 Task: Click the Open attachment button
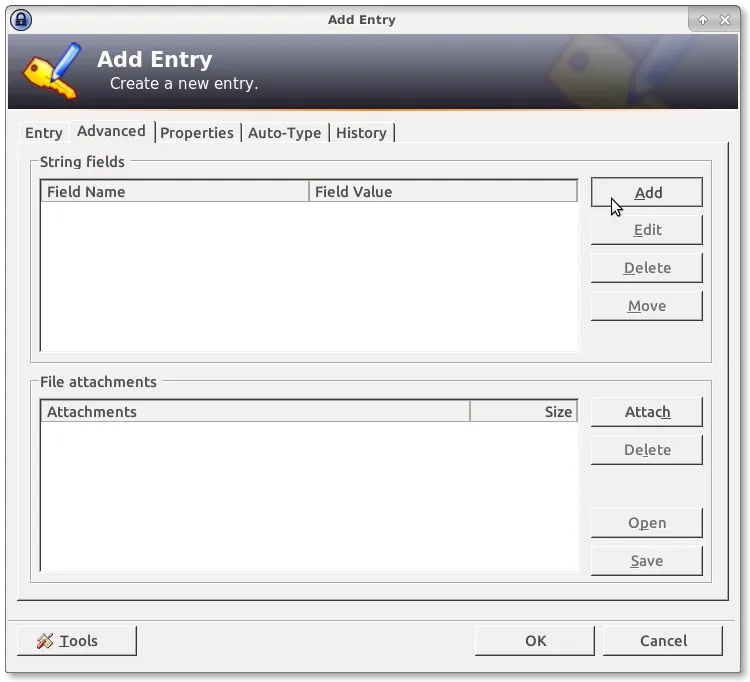tap(647, 523)
